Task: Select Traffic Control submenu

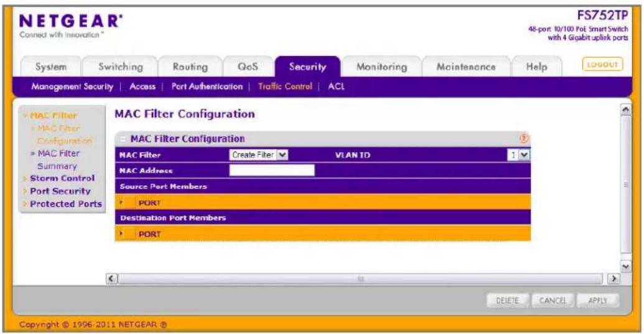Action: point(285,86)
